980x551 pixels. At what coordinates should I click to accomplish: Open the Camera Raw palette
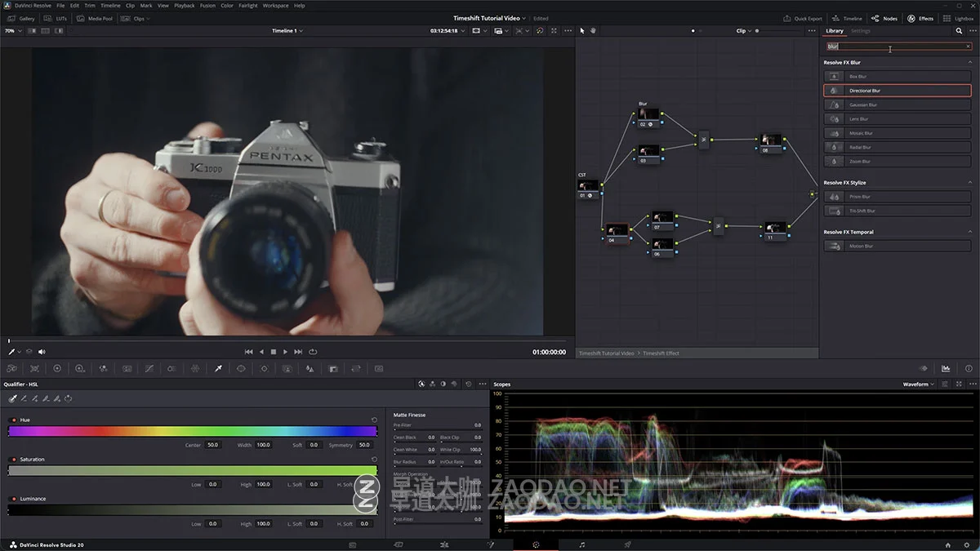pyautogui.click(x=11, y=369)
